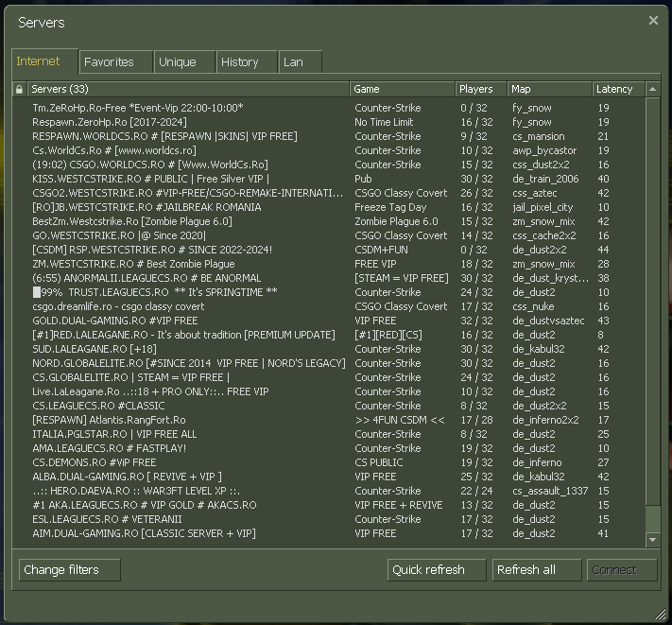This screenshot has width=672, height=625.
Task: Select [CSDM] RSP.WESTCSTRIKE.RO server
Action: 329,250
